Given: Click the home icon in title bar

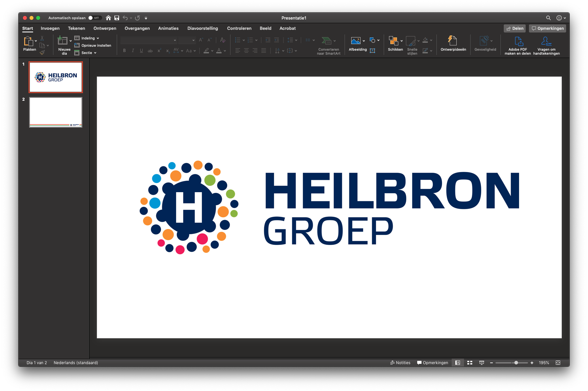Looking at the screenshot, I should click(x=108, y=18).
